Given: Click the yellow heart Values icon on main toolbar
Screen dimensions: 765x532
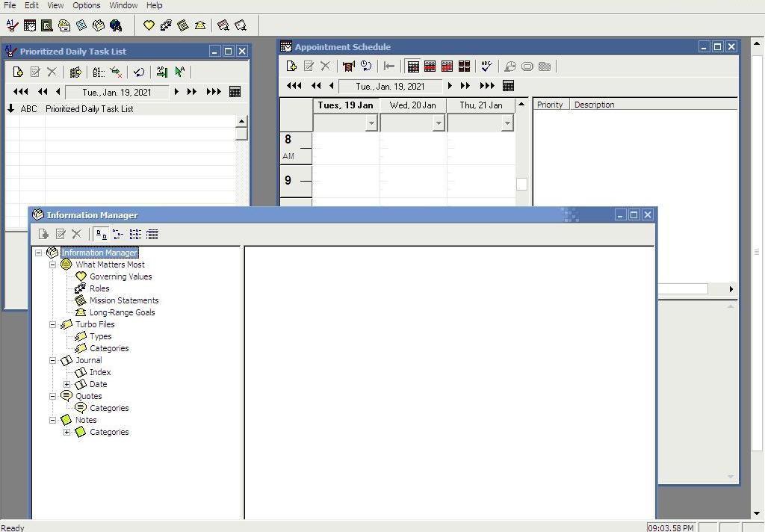Looking at the screenshot, I should coord(149,25).
